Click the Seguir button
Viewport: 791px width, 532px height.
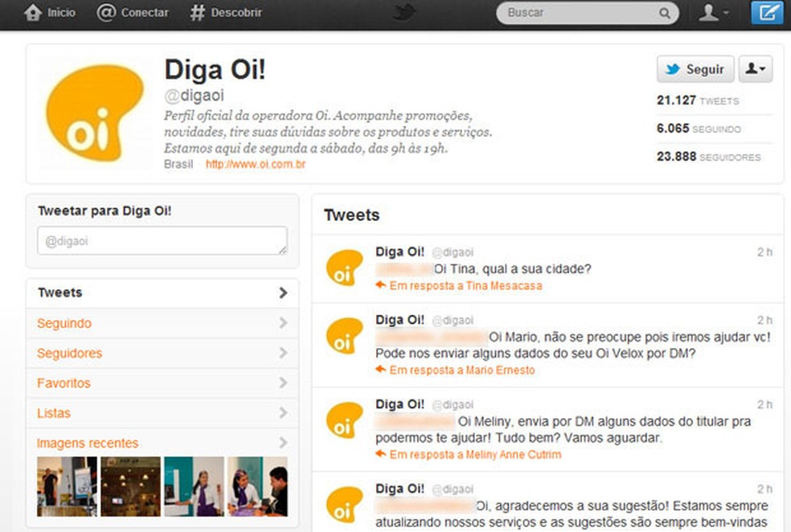695,69
